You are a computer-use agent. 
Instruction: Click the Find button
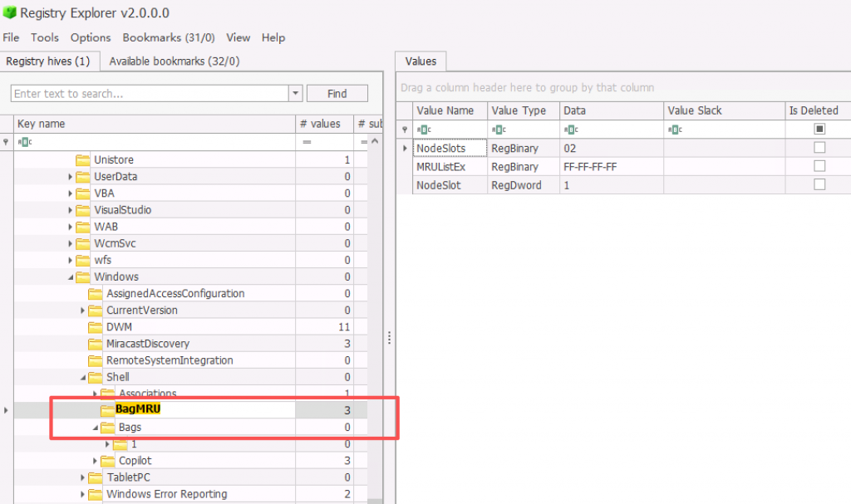click(337, 94)
